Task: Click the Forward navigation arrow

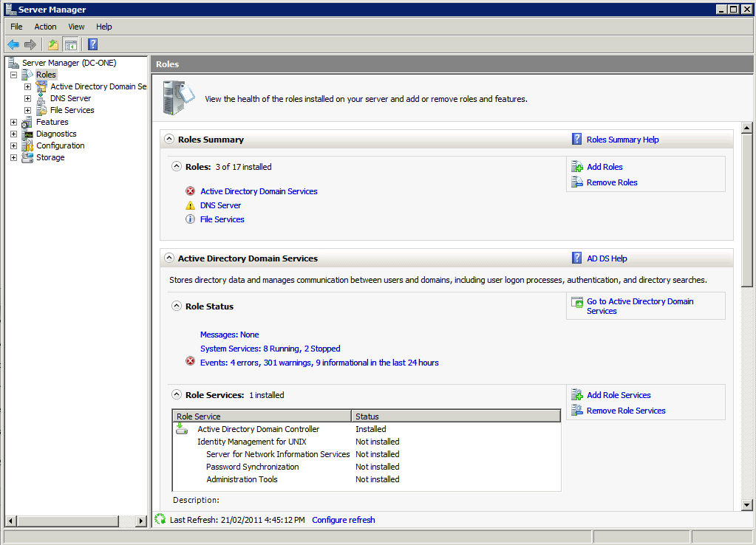Action: click(x=29, y=44)
